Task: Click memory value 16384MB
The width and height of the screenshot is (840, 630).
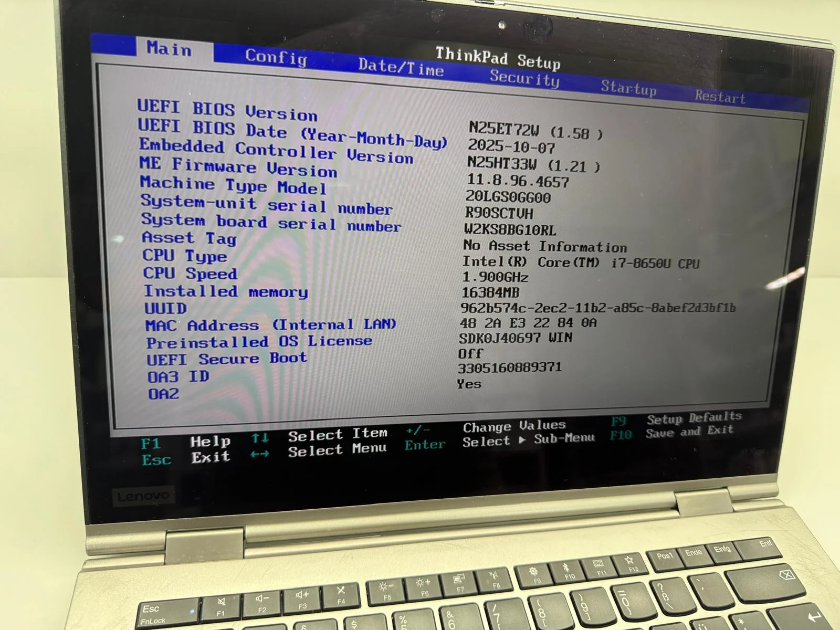Action: click(x=490, y=292)
